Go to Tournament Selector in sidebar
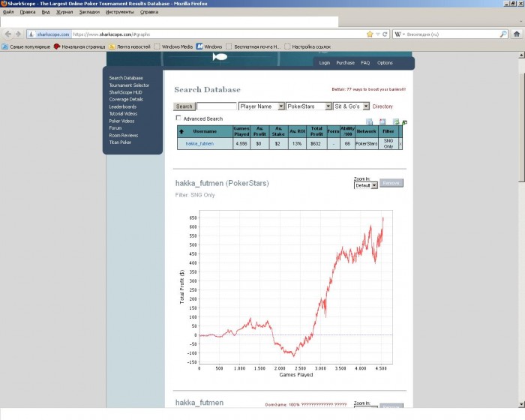Image resolution: width=525 pixels, height=420 pixels. click(x=129, y=85)
